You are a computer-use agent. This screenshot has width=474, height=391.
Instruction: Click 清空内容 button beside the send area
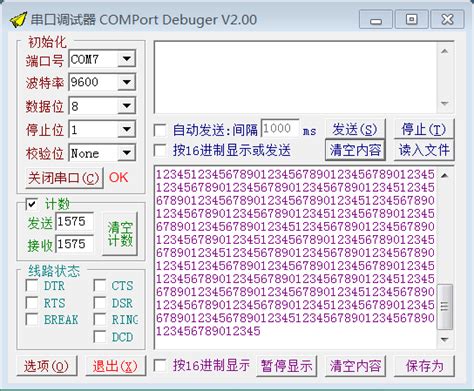tap(355, 150)
